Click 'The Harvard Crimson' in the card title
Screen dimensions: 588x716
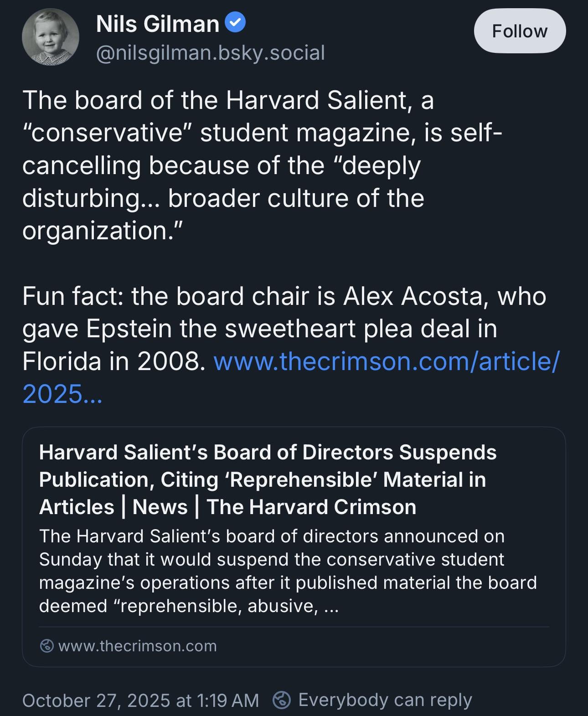point(311,507)
